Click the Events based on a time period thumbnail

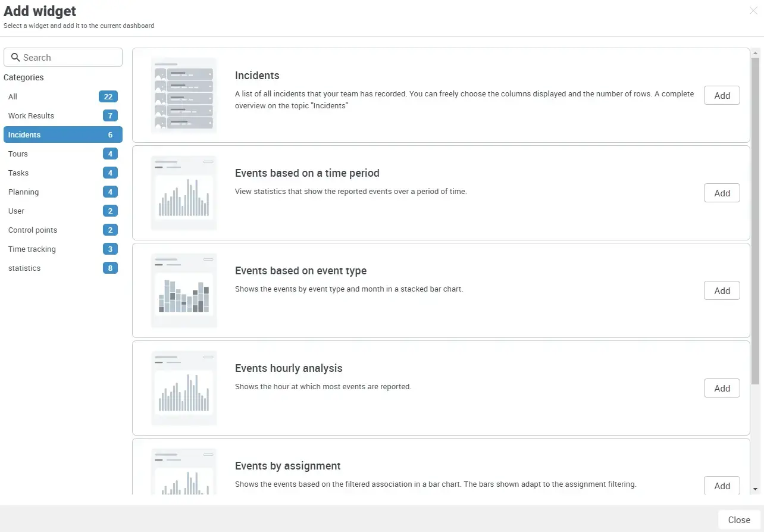(183, 193)
